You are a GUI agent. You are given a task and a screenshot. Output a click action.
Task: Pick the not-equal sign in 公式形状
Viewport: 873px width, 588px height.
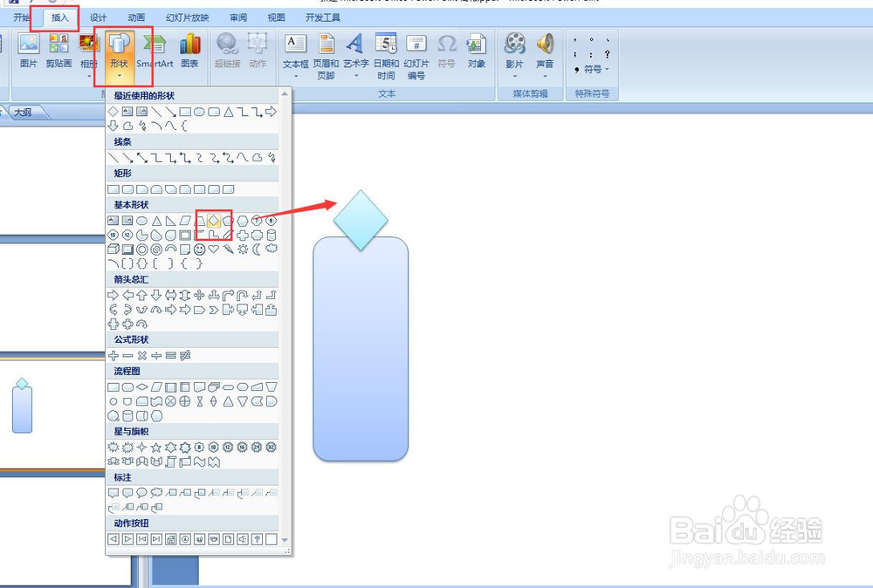point(185,355)
